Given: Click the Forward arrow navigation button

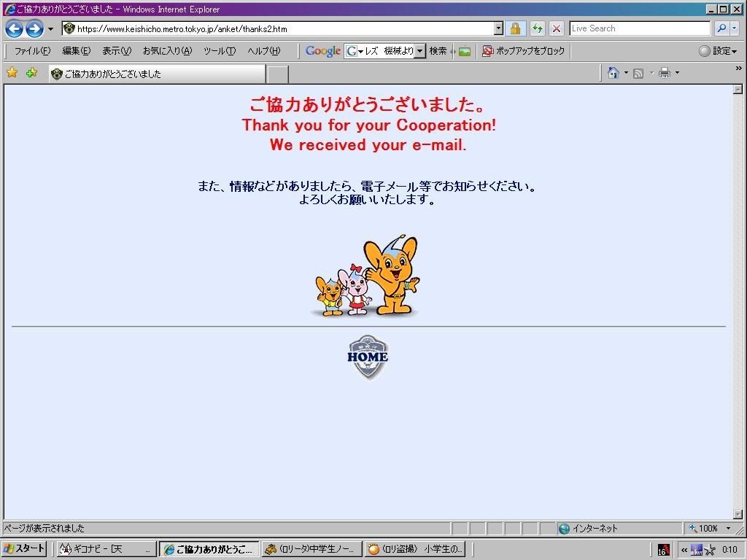Looking at the screenshot, I should point(35,28).
